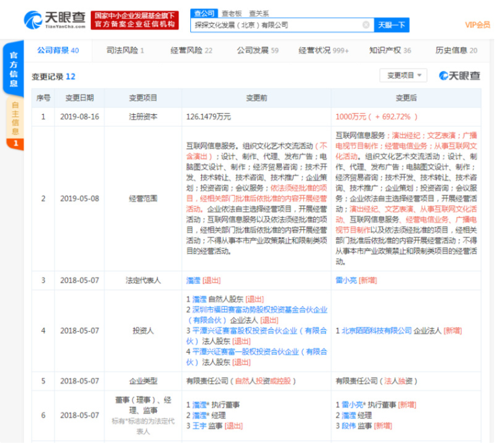
Task: Switch to 查关系 search tab
Action: pyautogui.click(x=258, y=13)
